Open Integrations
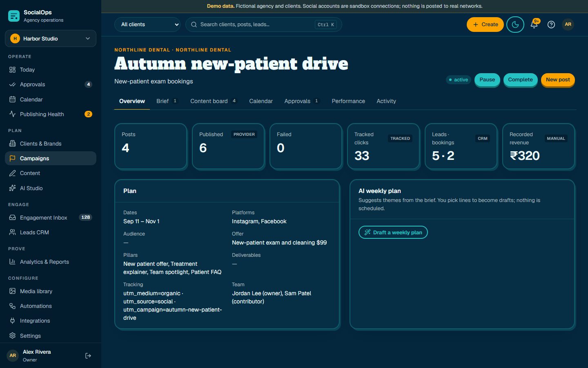The image size is (588, 368). click(51, 321)
